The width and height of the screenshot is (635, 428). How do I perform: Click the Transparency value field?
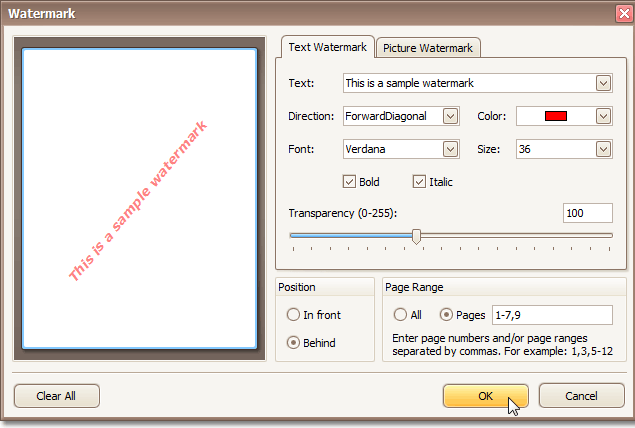pyautogui.click(x=587, y=213)
